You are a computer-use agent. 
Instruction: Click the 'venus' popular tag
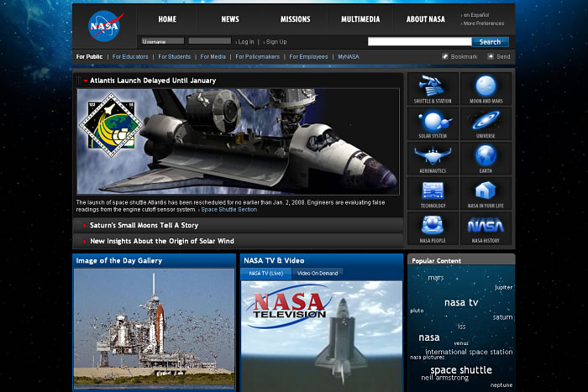point(461,343)
